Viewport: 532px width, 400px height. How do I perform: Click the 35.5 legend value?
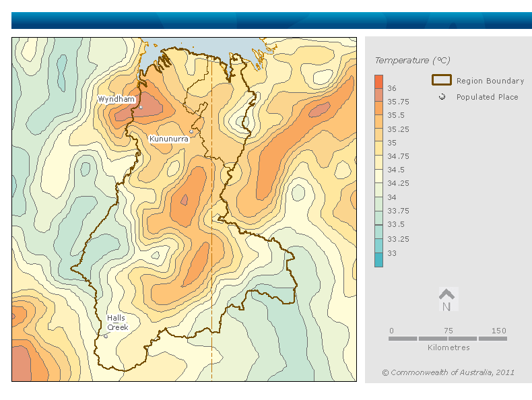pos(395,115)
